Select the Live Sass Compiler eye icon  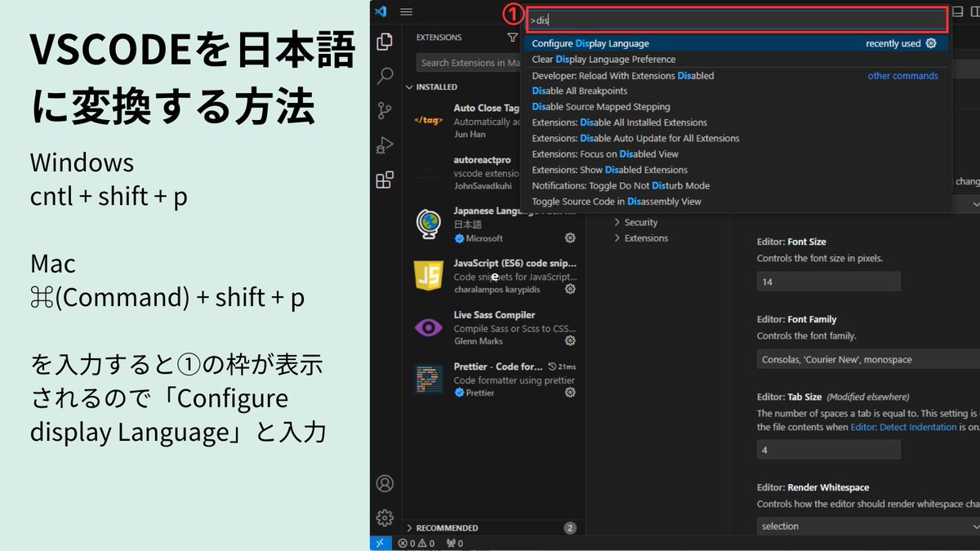click(429, 327)
